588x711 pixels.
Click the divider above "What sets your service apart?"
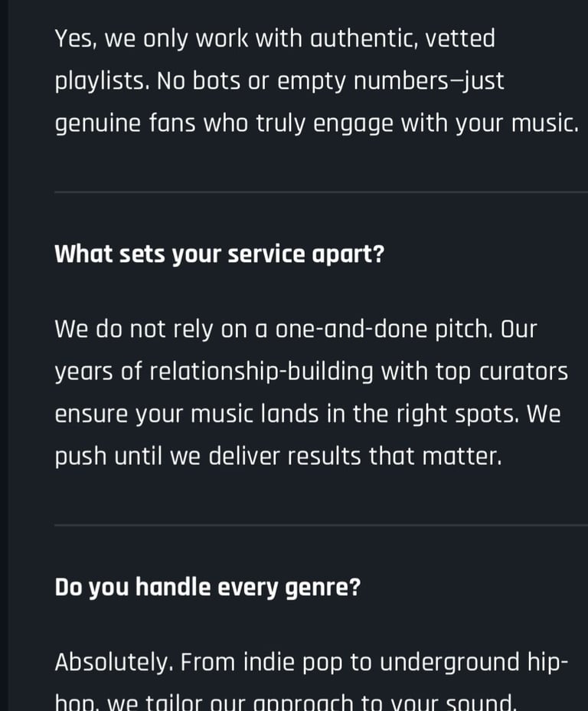320,192
